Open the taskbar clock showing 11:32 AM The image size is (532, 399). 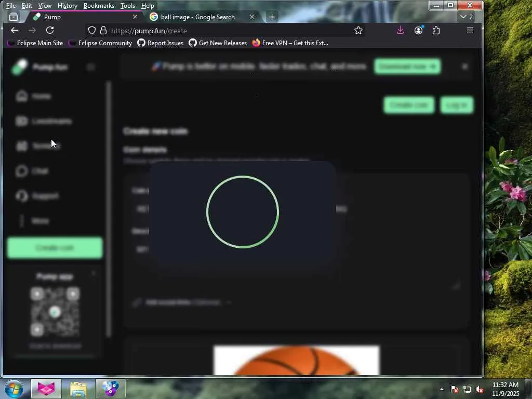click(x=505, y=389)
